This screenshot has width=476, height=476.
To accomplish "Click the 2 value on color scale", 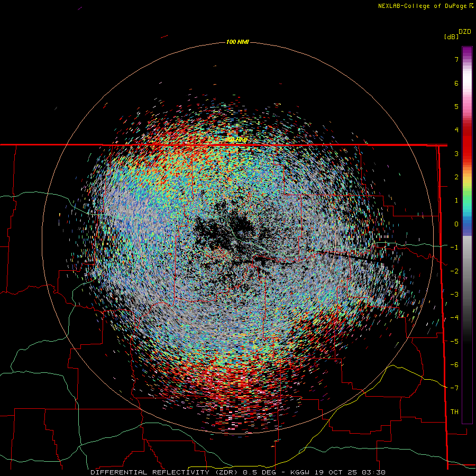I will coord(456,177).
